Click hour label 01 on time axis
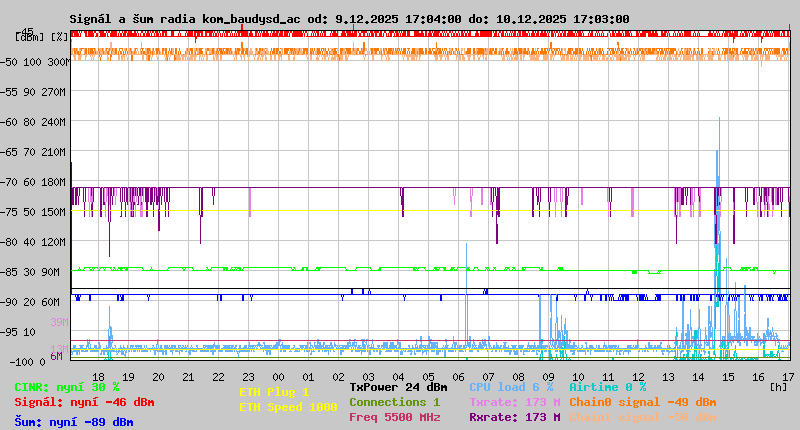 [309, 377]
